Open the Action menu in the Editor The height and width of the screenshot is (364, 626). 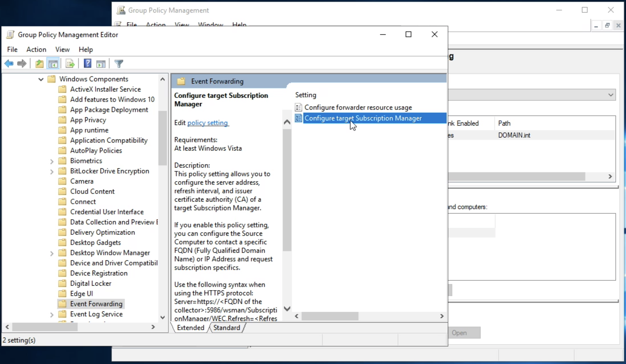(36, 49)
